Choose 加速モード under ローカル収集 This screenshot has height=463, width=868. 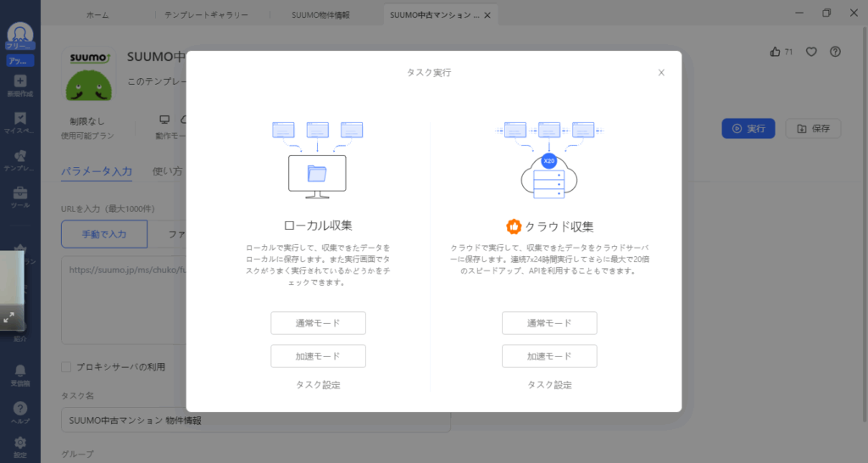319,356
